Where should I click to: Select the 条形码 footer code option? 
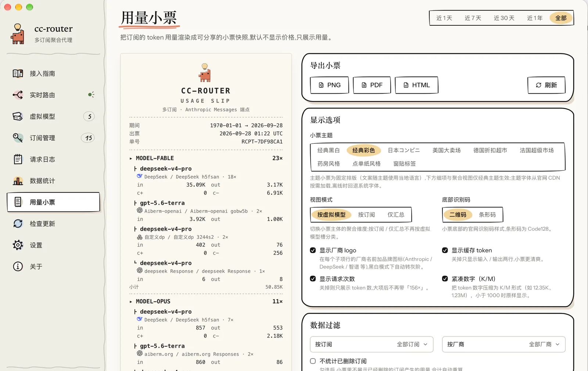(x=487, y=215)
